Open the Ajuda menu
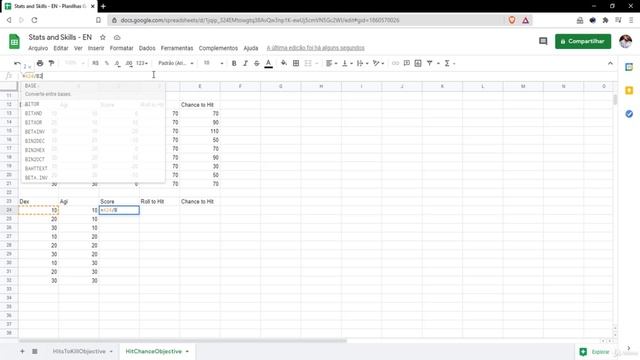The height and width of the screenshot is (360, 640). pyautogui.click(x=251, y=48)
